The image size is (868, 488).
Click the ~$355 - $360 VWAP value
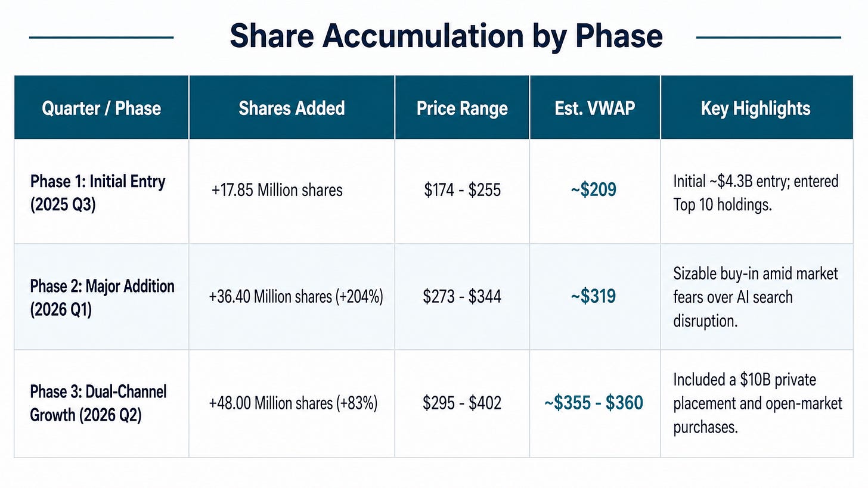coord(594,403)
